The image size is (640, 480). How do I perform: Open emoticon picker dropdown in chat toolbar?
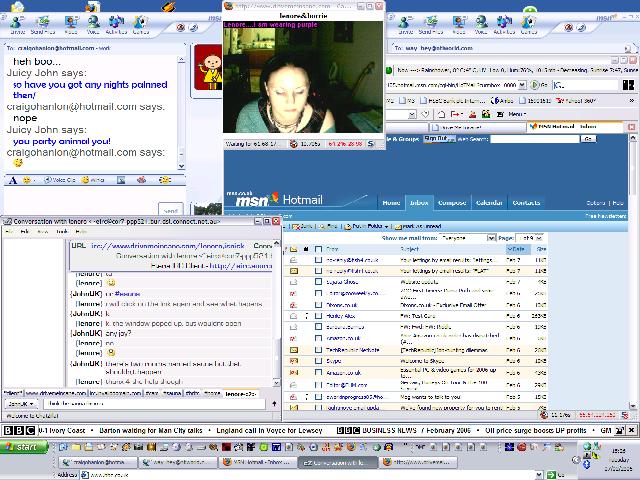[x=34, y=180]
